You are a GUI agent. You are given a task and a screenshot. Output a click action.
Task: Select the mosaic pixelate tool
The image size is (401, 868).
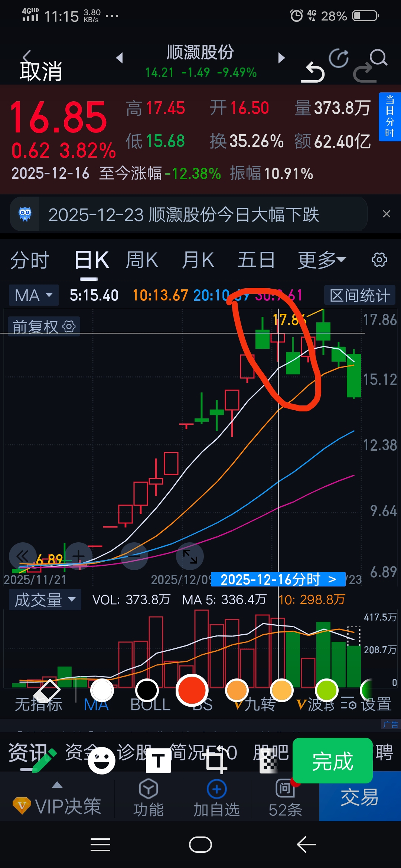(x=269, y=761)
